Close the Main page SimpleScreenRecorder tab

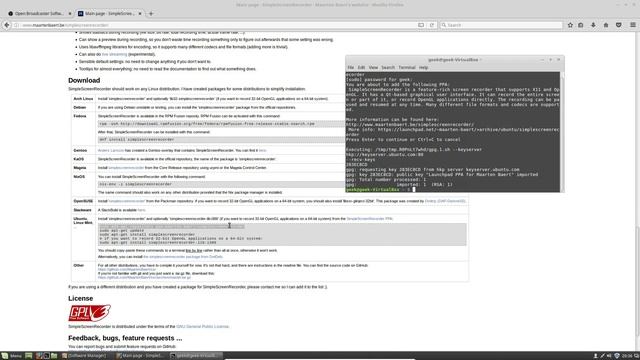pos(140,13)
